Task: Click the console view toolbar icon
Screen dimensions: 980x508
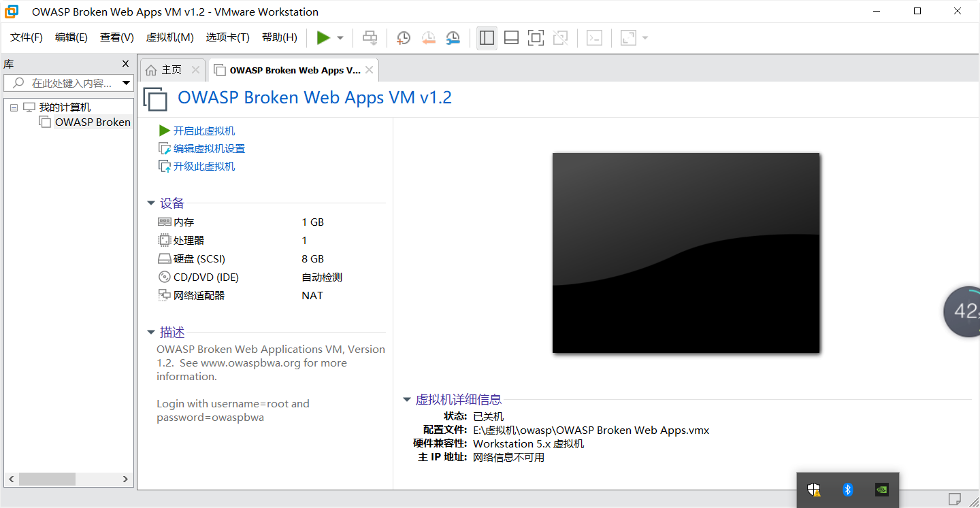Action: [x=594, y=38]
